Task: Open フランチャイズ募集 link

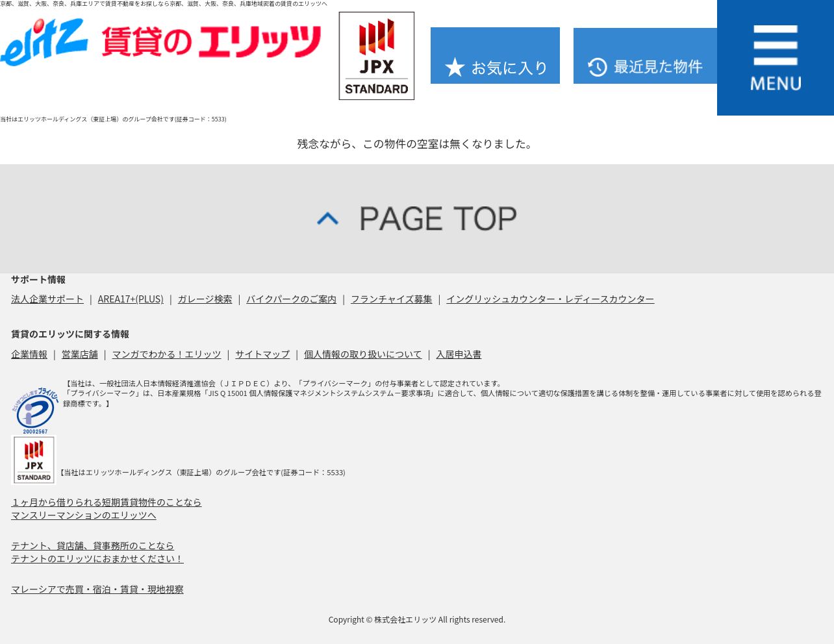Action: pyautogui.click(x=391, y=299)
